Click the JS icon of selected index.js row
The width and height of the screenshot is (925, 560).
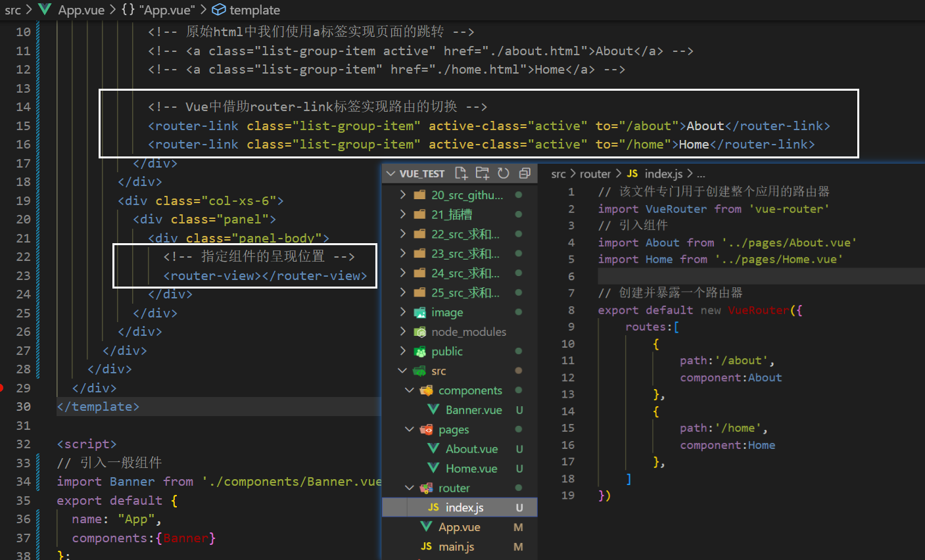434,507
